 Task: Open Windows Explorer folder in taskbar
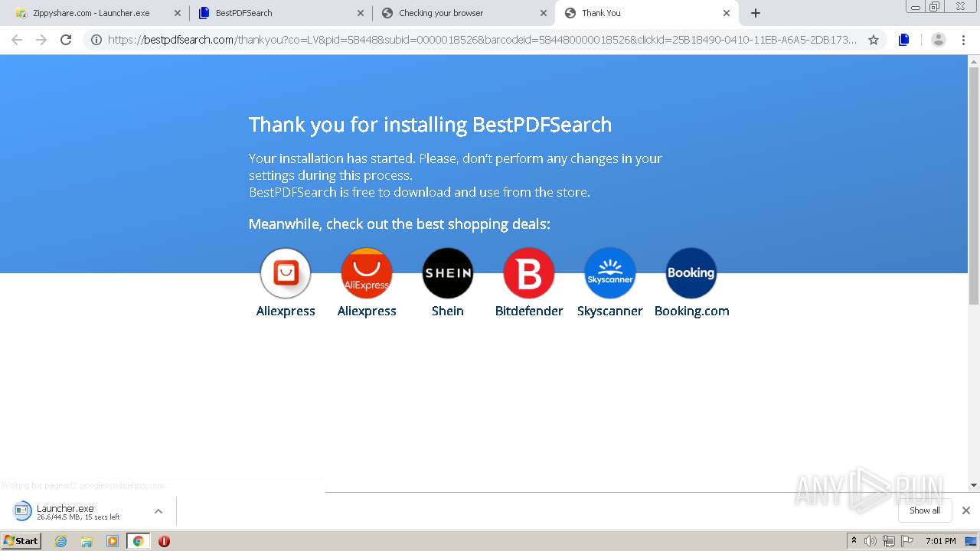pos(87,541)
